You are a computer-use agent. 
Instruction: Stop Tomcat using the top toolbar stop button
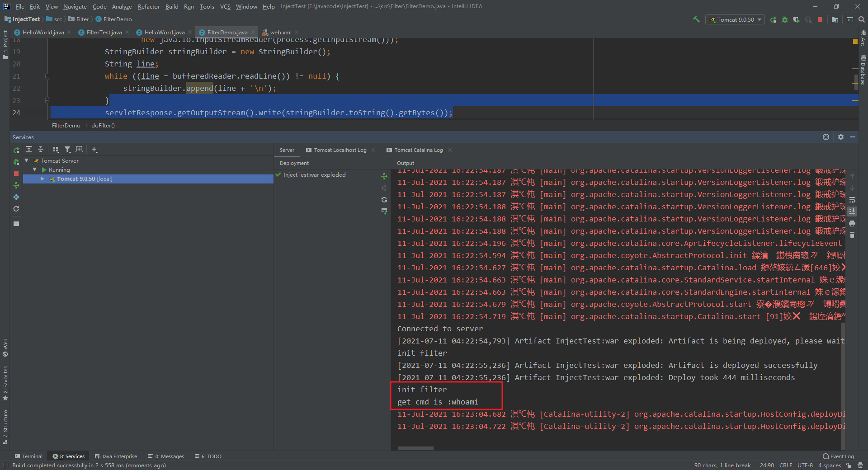(820, 19)
